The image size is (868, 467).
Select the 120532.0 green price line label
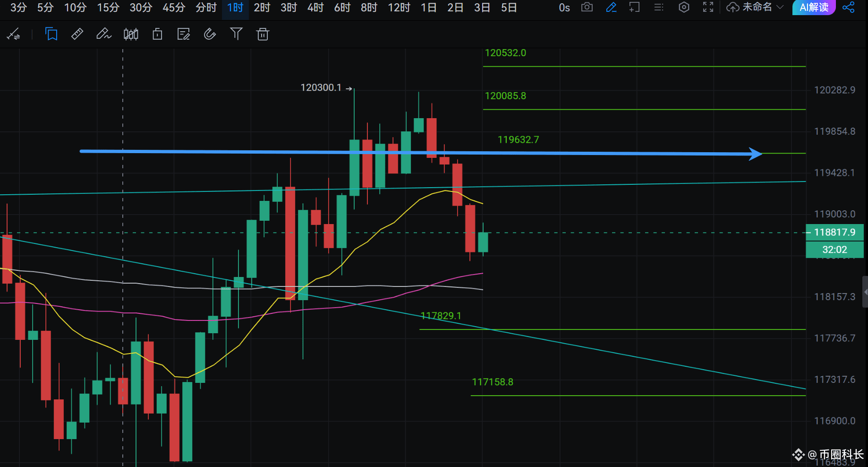pyautogui.click(x=505, y=53)
